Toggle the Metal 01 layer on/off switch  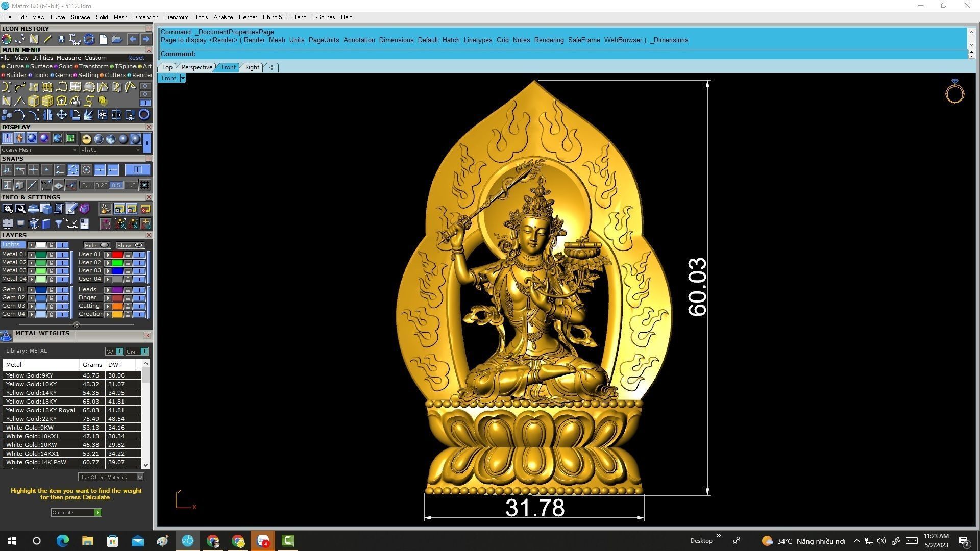pyautogui.click(x=62, y=255)
